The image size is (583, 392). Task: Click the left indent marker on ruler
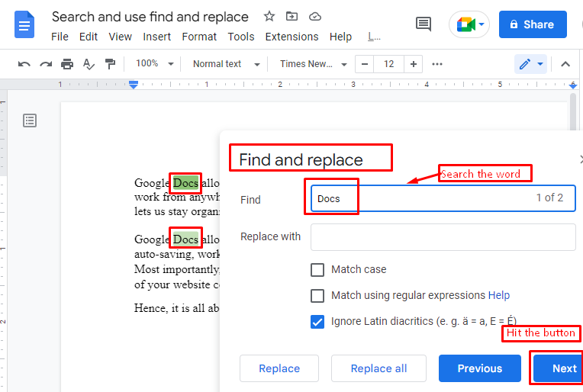coord(134,85)
